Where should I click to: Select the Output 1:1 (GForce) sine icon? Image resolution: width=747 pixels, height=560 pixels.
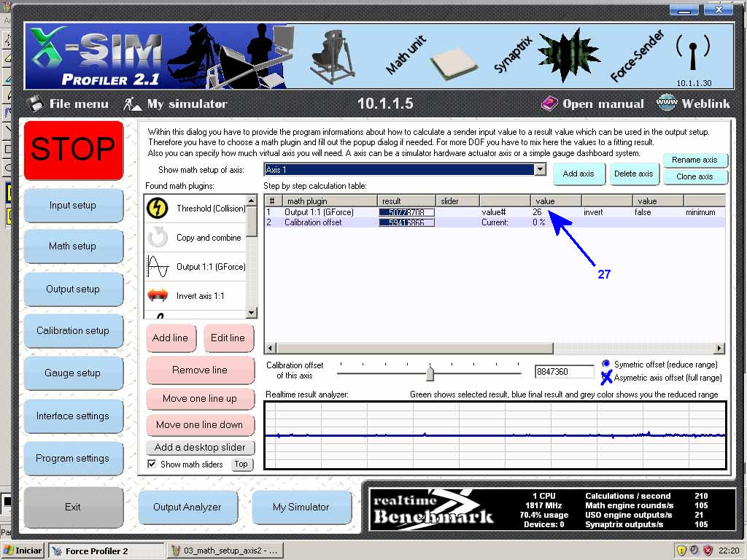click(158, 267)
